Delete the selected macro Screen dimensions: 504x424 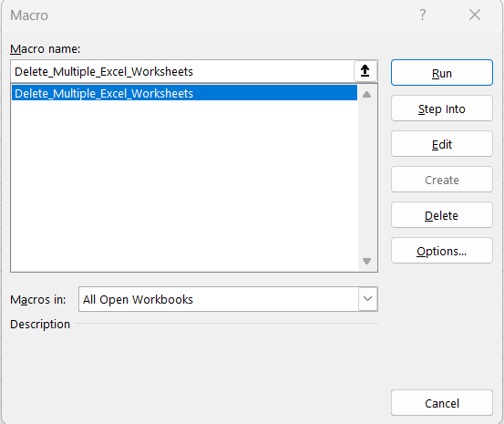point(442,215)
